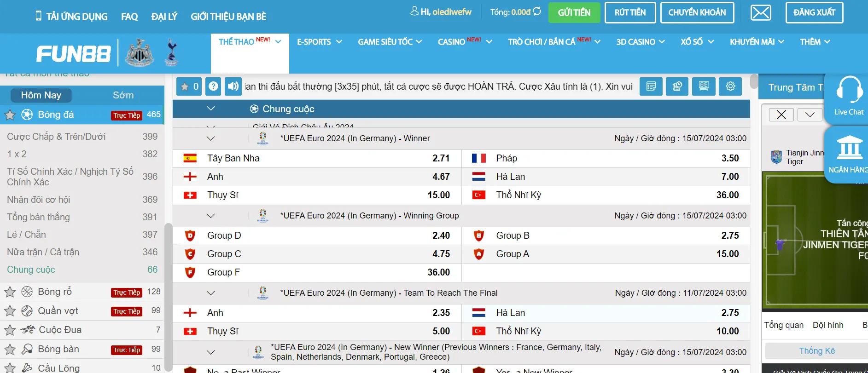The width and height of the screenshot is (868, 373).
Task: Open the bet list statement icon
Action: coord(651,86)
